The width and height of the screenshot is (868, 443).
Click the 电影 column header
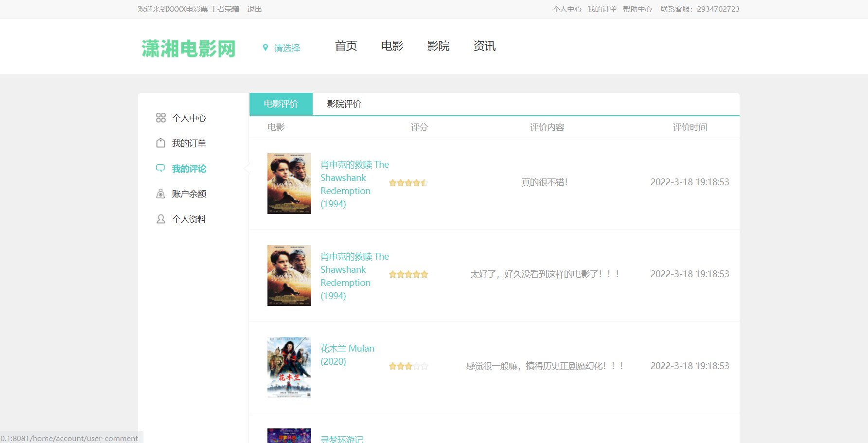276,127
